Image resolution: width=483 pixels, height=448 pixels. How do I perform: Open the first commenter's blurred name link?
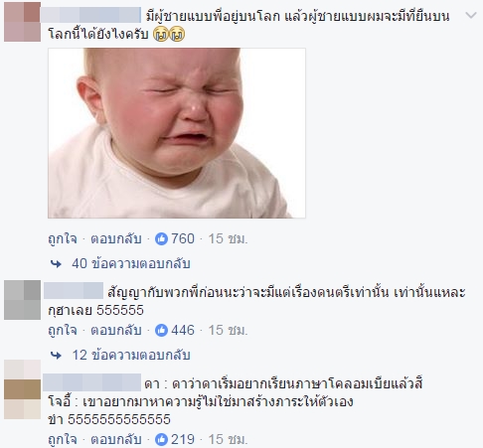click(x=90, y=15)
